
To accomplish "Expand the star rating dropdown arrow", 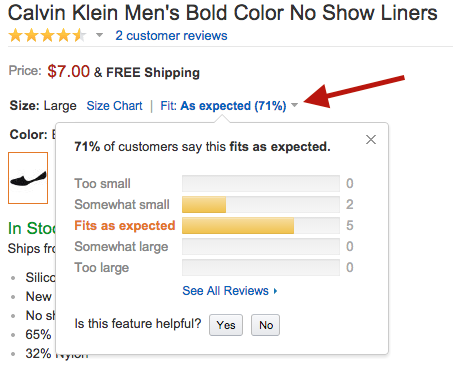I will (x=99, y=35).
